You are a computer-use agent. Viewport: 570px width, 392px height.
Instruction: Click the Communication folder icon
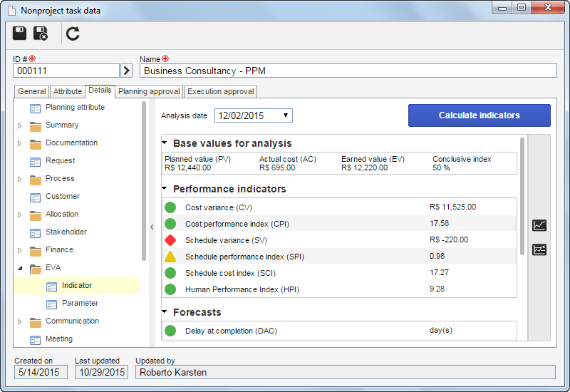coord(35,322)
